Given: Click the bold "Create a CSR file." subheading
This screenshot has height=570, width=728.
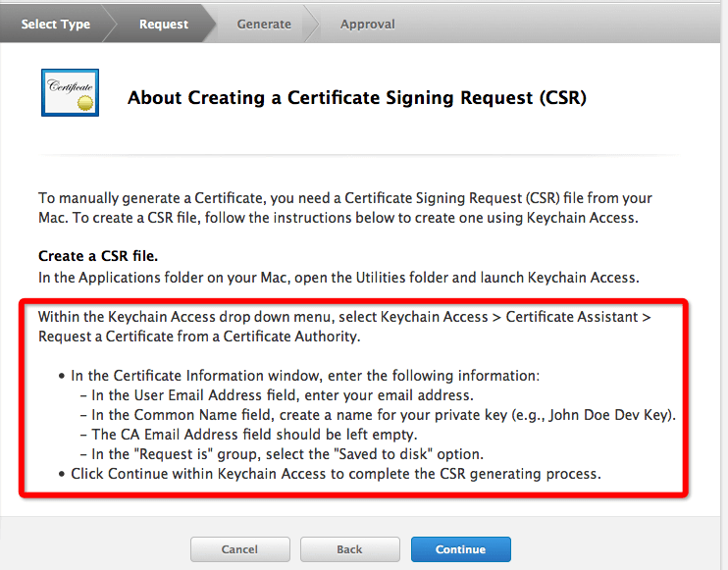Looking at the screenshot, I should pyautogui.click(x=98, y=256).
